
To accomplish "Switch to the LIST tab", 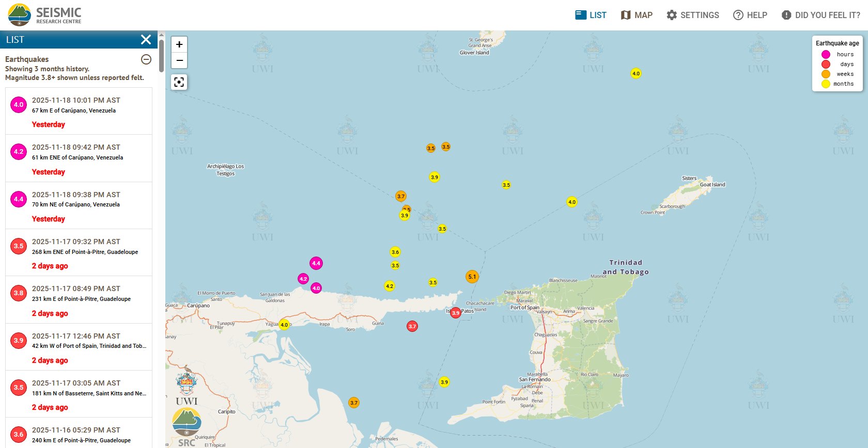I will coord(591,15).
